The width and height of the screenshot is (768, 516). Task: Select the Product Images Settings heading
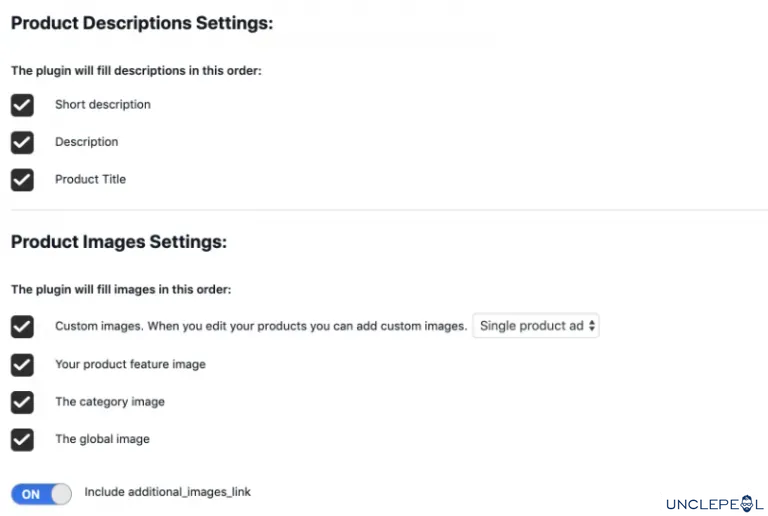point(119,241)
